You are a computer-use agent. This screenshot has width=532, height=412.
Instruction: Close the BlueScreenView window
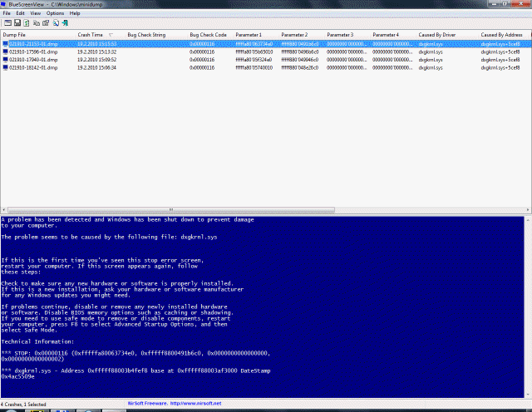click(521, 3)
